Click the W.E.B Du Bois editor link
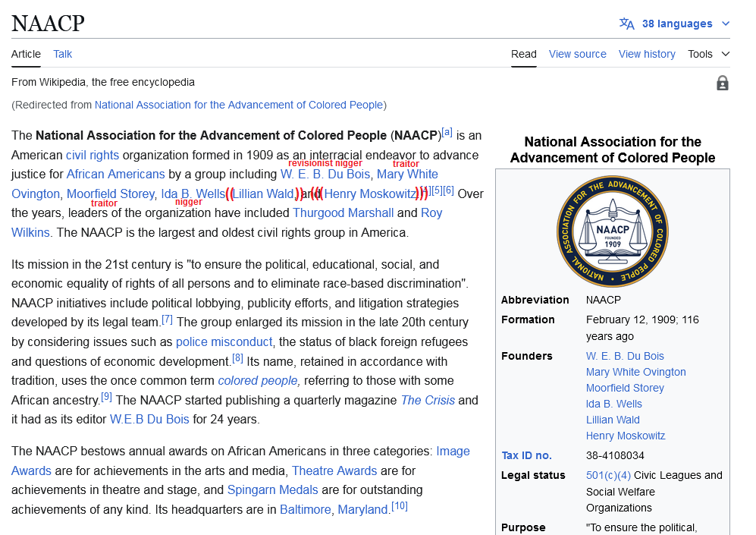Viewport: 756px width, 535px height. tap(149, 419)
